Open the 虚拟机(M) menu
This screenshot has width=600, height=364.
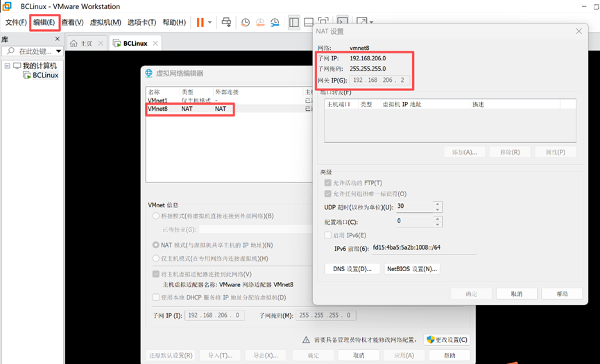click(105, 23)
